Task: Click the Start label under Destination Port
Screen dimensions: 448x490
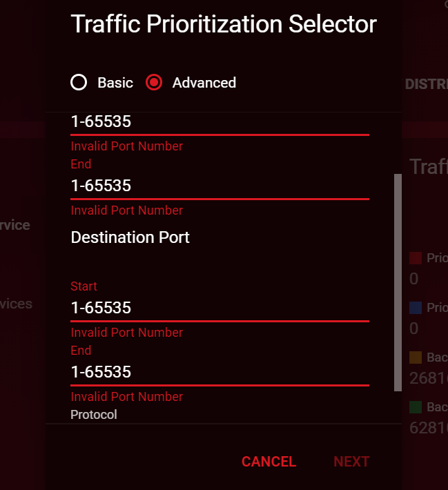Action: [84, 286]
